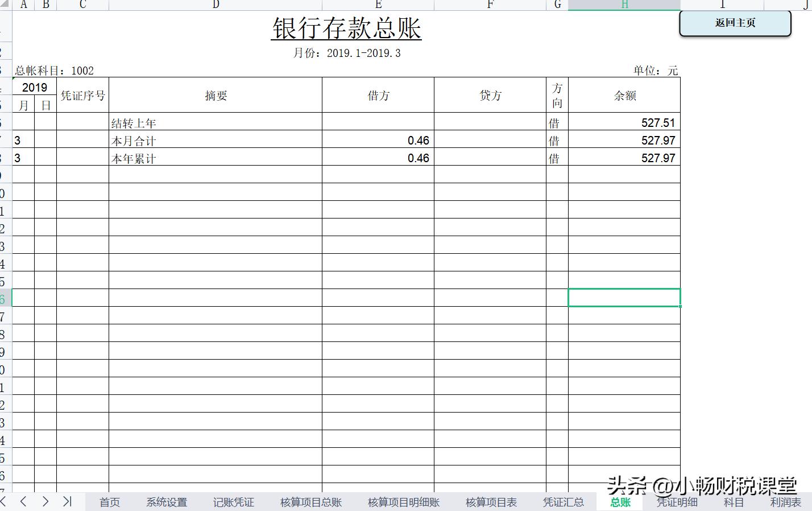Viewport: 812px width, 511px height.
Task: Switch to the 记账凭证 sheet tab
Action: [x=233, y=502]
